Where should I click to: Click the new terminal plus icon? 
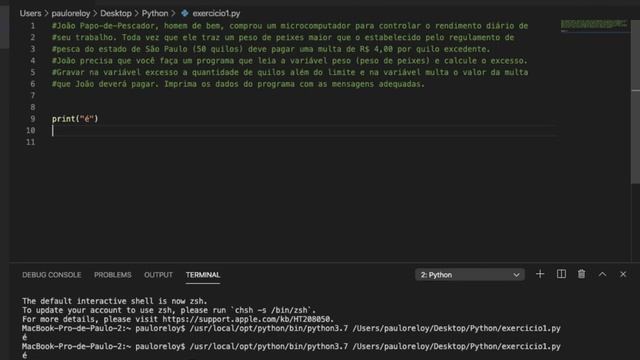[540, 274]
